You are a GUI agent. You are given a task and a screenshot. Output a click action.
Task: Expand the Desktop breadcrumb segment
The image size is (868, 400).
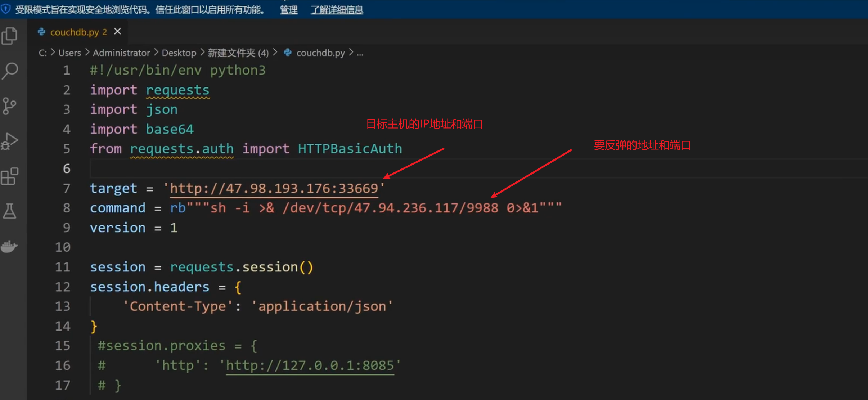tap(179, 53)
